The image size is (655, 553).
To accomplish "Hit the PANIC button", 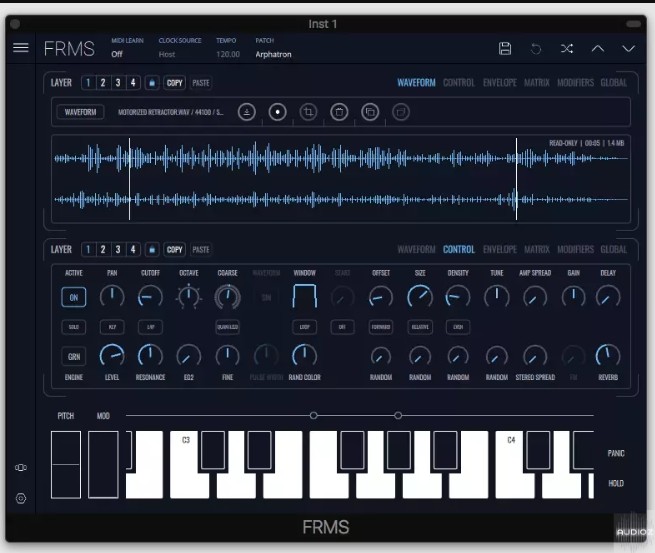I will (616, 453).
